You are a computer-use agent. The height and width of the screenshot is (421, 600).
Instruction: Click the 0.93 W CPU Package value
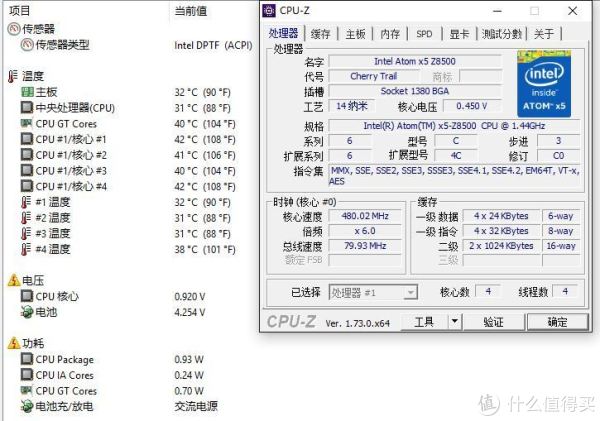[189, 359]
